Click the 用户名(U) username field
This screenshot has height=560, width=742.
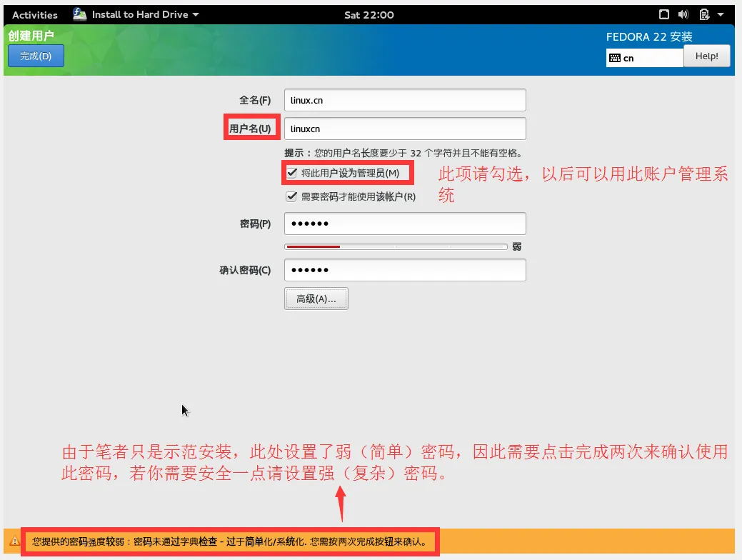[405, 129]
